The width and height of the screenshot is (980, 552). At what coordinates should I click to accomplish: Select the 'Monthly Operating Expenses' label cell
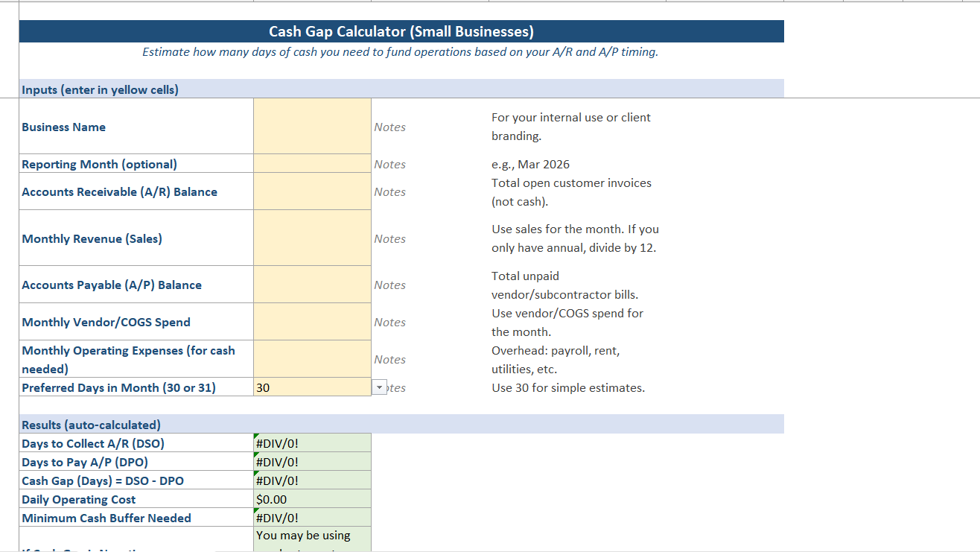coord(136,359)
